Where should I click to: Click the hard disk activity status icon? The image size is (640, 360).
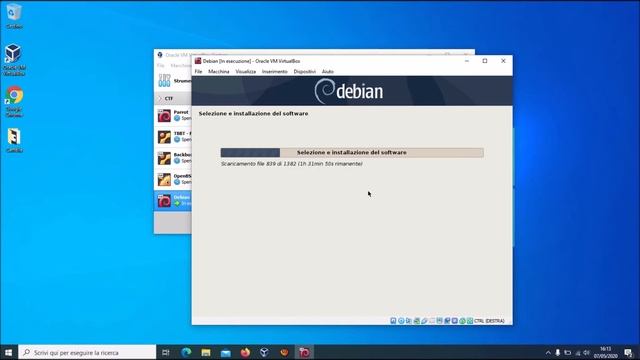[x=393, y=321]
